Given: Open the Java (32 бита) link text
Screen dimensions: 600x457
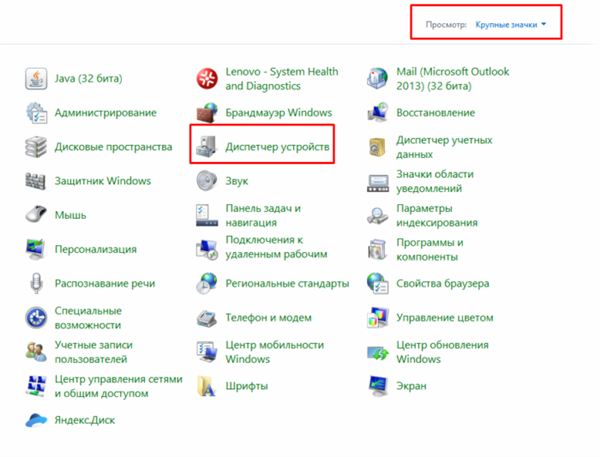Looking at the screenshot, I should click(88, 78).
